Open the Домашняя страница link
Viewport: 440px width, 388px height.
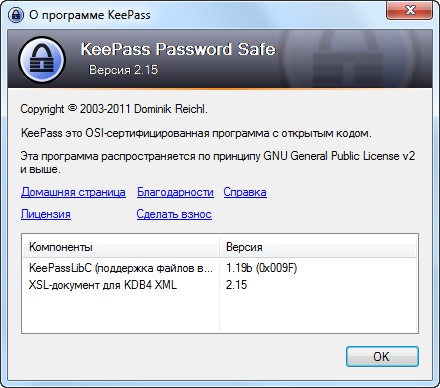click(73, 192)
